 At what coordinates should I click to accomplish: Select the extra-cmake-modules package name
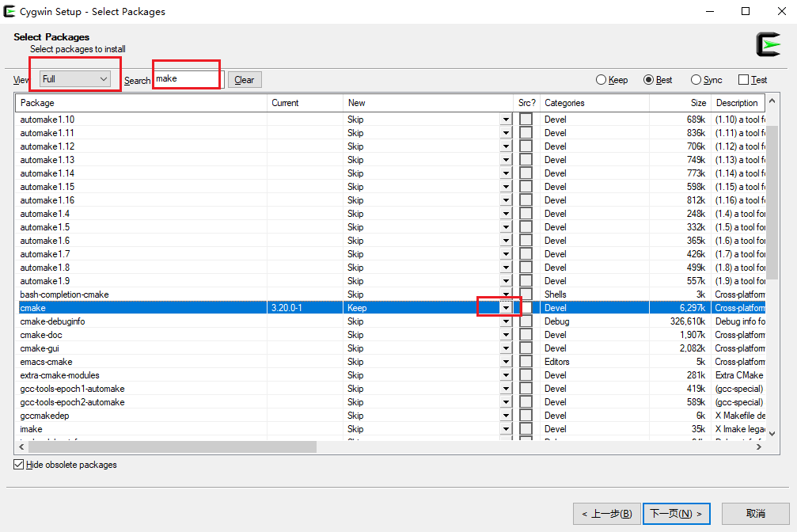tap(59, 375)
